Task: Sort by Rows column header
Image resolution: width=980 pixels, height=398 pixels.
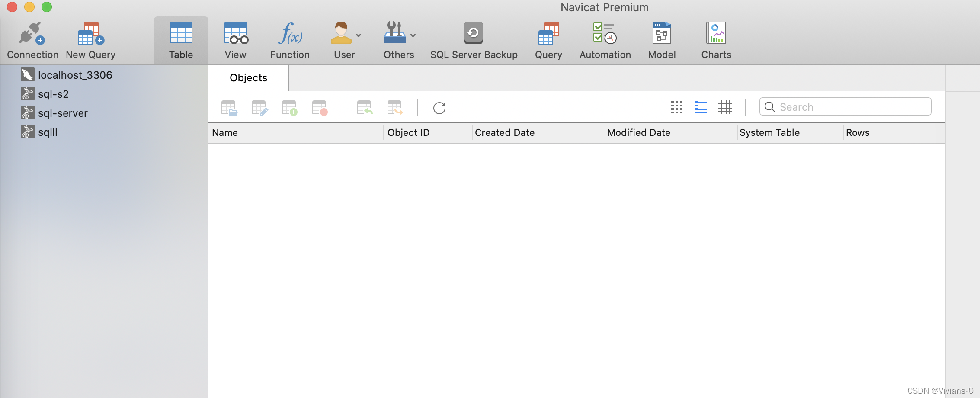Action: (894, 133)
